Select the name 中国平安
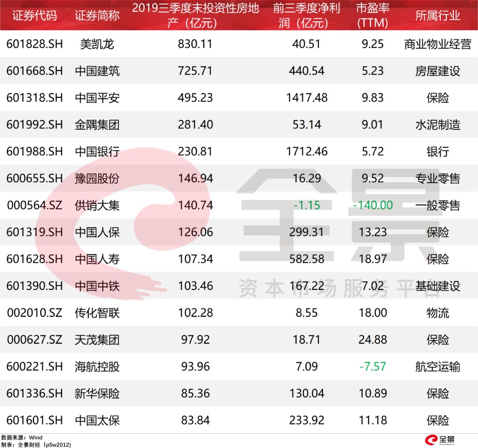 pyautogui.click(x=97, y=98)
